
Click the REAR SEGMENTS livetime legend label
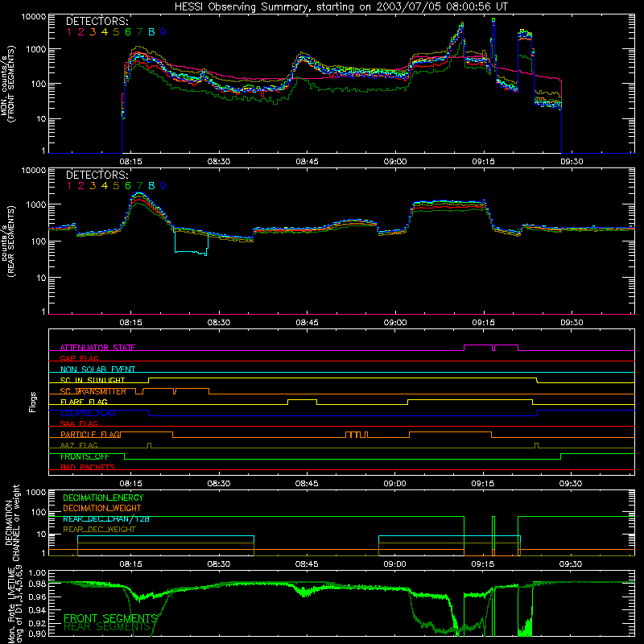pyautogui.click(x=107, y=627)
